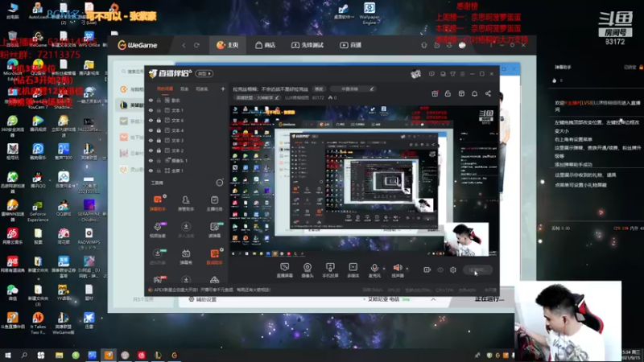This screenshot has height=362, width=644.
Task: Hide the 全屏 1 layer
Action: 151,171
